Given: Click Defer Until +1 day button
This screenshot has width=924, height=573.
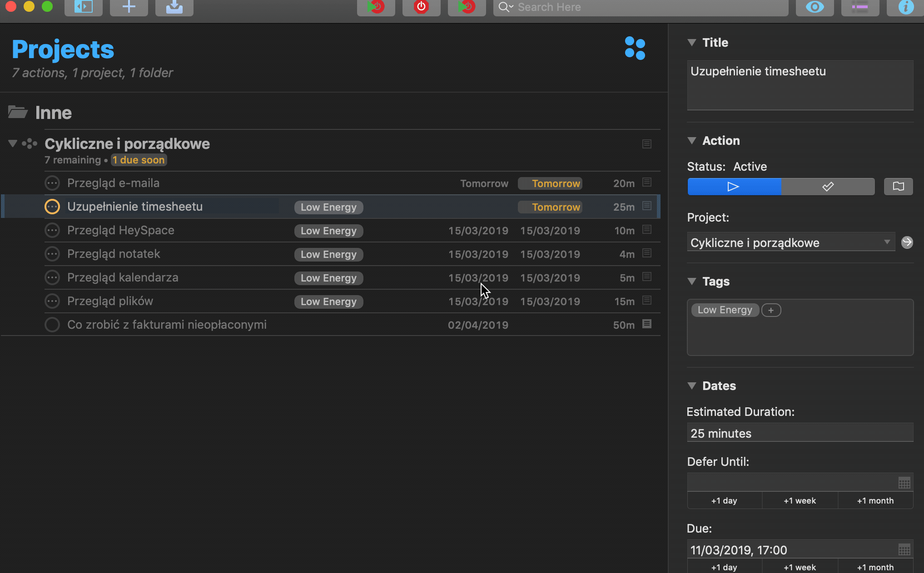Looking at the screenshot, I should pos(724,500).
